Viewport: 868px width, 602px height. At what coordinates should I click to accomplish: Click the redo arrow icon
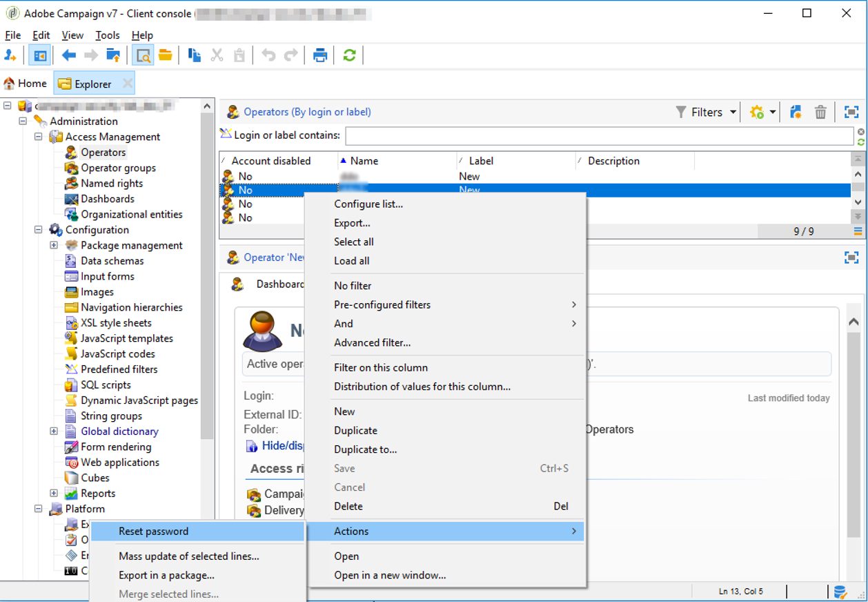pos(290,56)
